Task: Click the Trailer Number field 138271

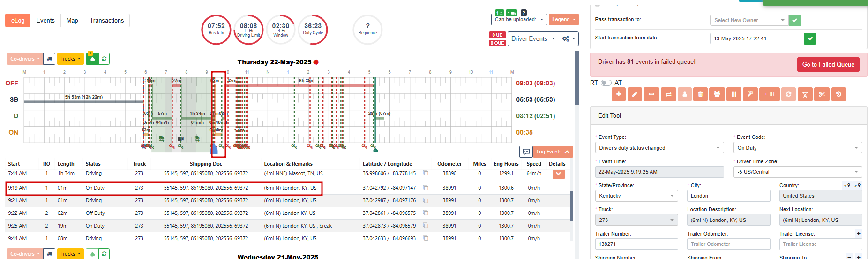Action: [636, 244]
